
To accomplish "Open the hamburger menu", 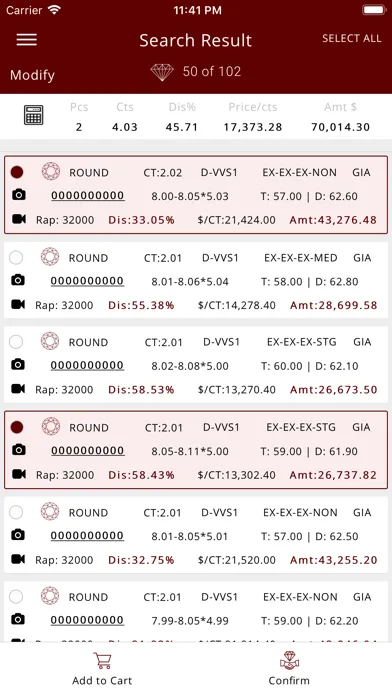I will (27, 40).
